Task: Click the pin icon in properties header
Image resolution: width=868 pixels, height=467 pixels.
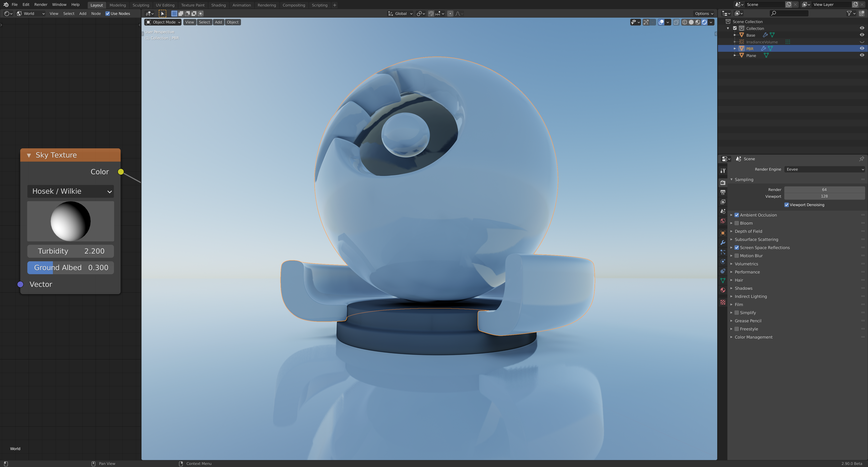Action: [861, 159]
